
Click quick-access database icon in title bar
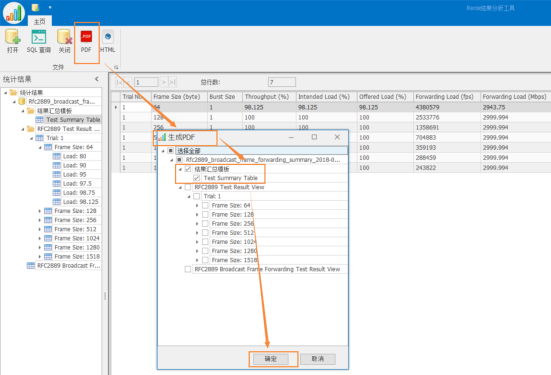35,7
